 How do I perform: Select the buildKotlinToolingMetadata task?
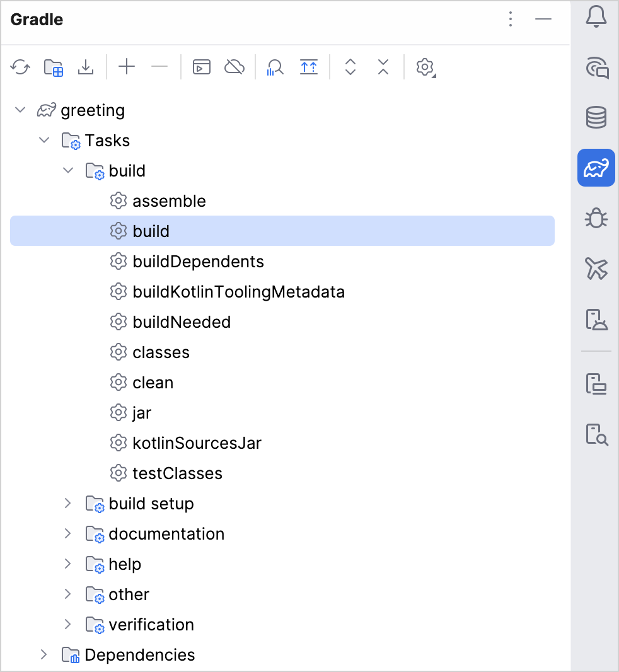[x=282, y=292]
